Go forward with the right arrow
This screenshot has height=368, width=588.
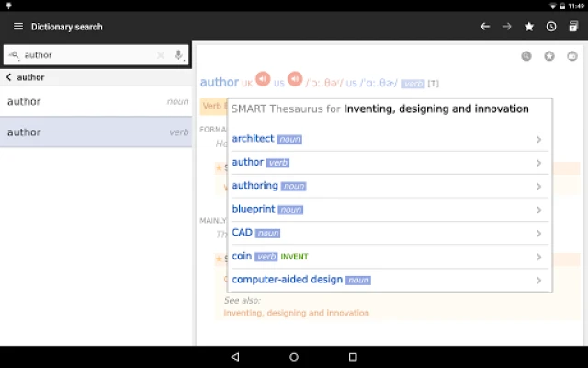pyautogui.click(x=507, y=27)
